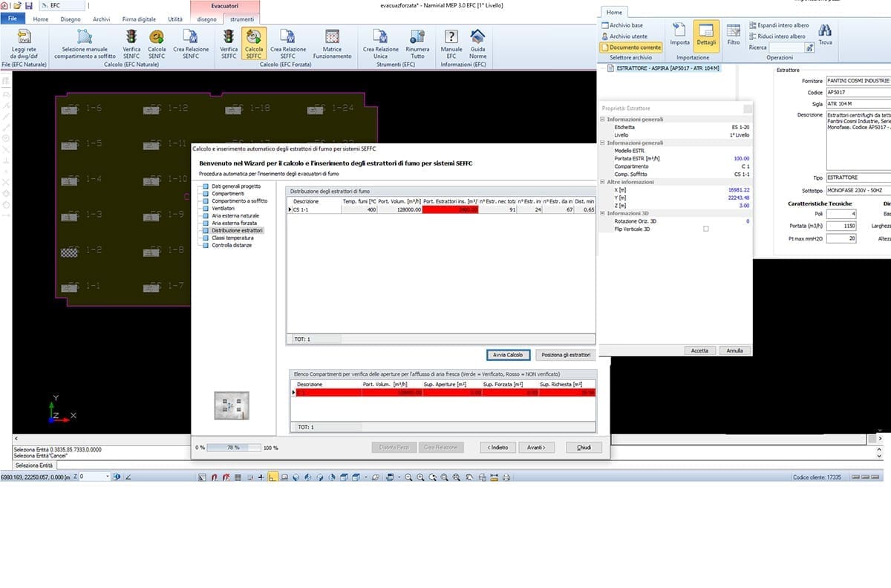Generate Crea Relazione SEFFC report
This screenshot has height=588, width=891.
click(288, 45)
